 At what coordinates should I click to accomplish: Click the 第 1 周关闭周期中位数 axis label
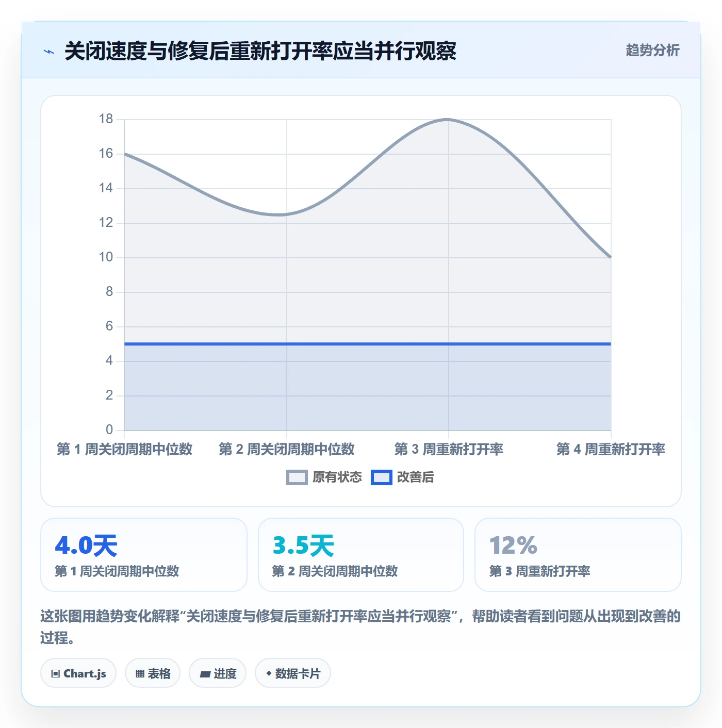124,449
